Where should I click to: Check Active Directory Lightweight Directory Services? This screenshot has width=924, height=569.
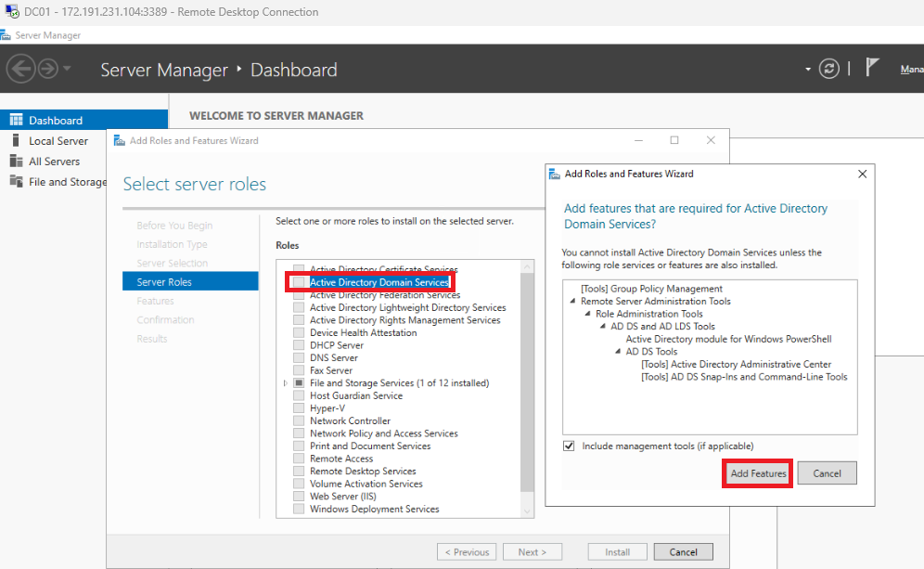coord(299,307)
